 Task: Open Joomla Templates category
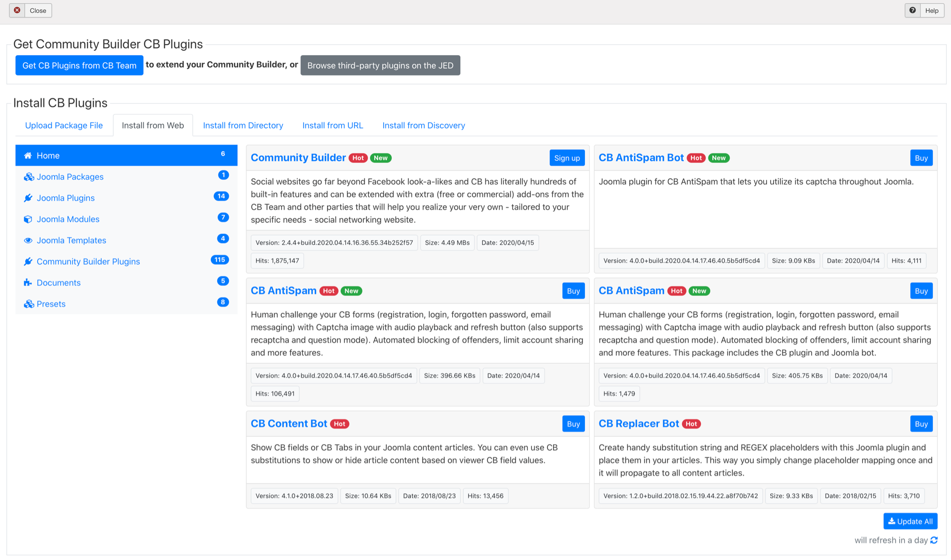coord(126,241)
